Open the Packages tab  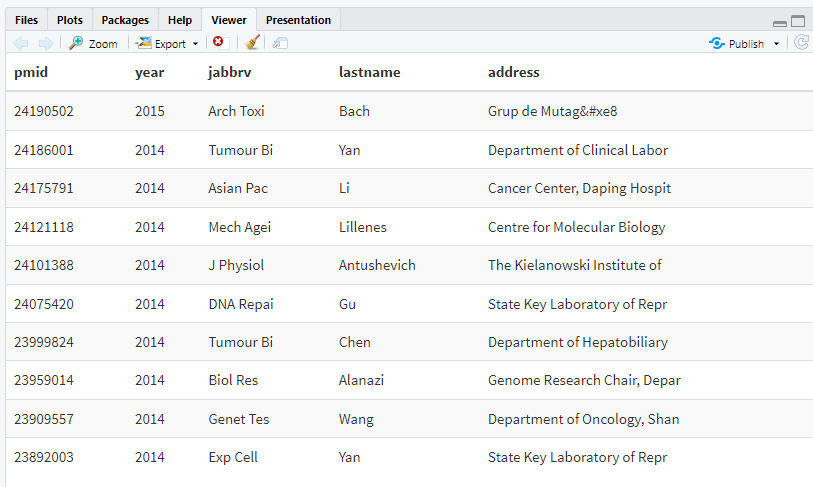point(125,20)
